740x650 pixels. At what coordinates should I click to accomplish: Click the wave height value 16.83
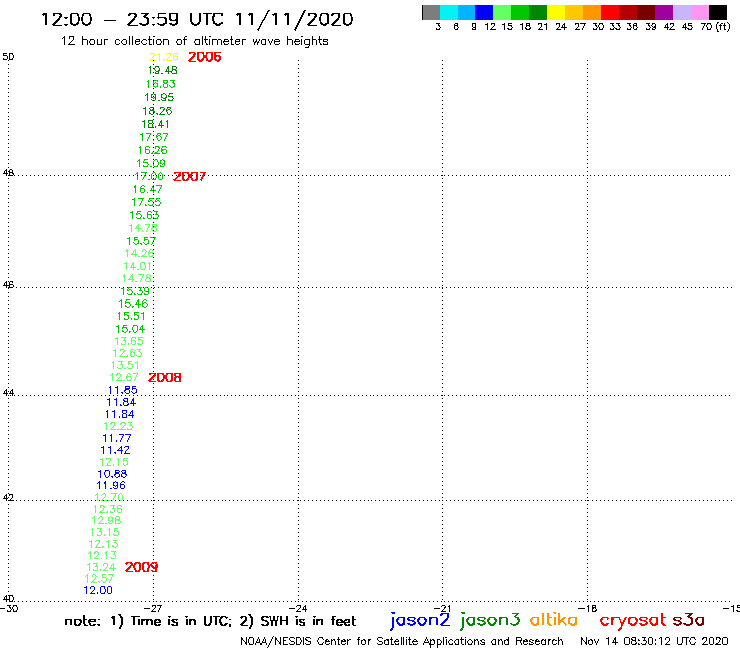click(160, 84)
